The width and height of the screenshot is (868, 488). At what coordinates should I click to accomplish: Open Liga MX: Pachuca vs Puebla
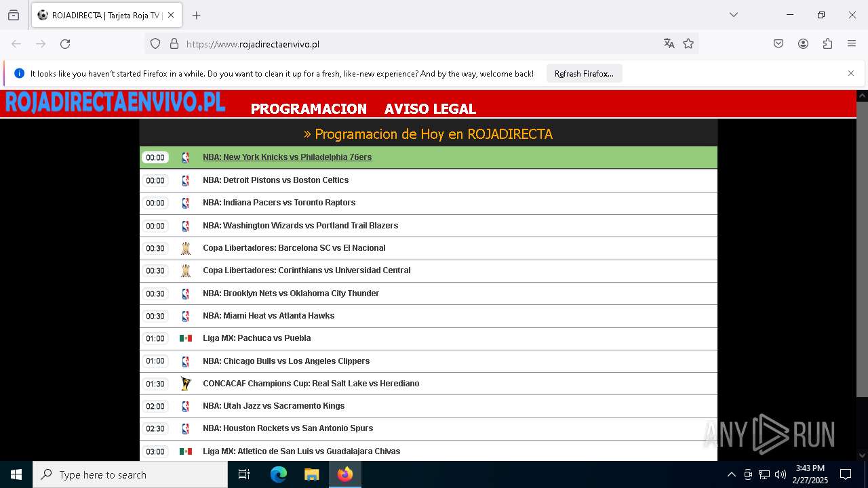click(x=256, y=338)
